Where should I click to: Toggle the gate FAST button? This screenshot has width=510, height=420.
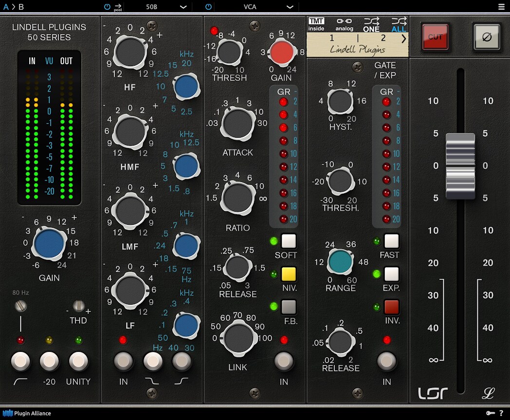click(391, 241)
